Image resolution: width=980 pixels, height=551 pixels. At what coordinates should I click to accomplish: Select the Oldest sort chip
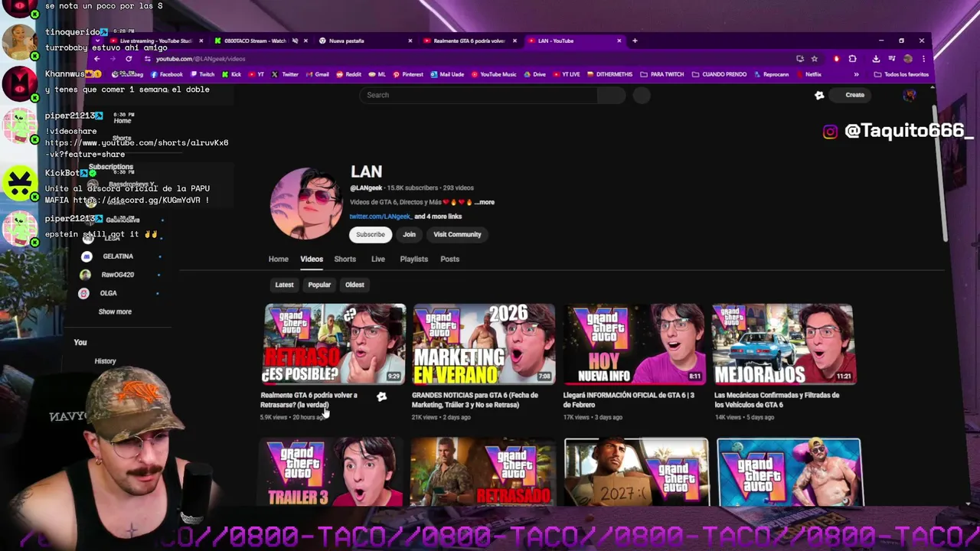tap(354, 285)
